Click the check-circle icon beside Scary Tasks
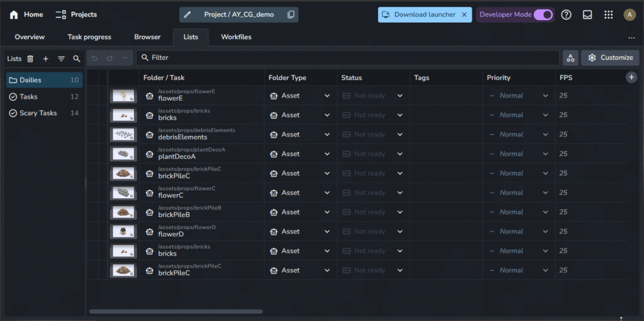Screen dimensions: 644x321 (x=13, y=113)
